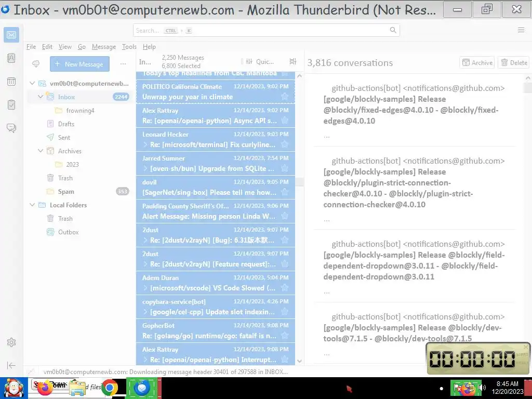This screenshot has width=532, height=399.
Task: Click the status bar connection icon
Action: [31, 371]
